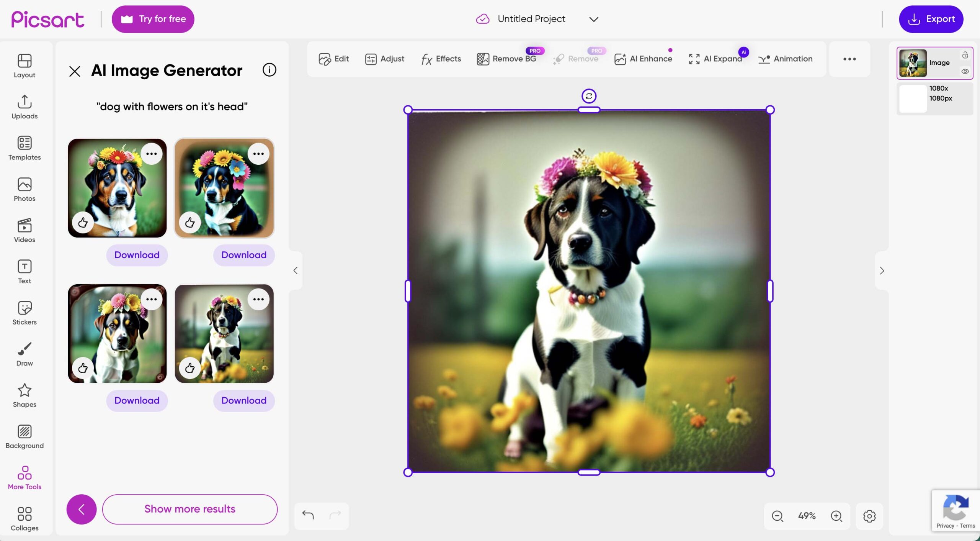Collapse the left panel with chevron

click(295, 270)
